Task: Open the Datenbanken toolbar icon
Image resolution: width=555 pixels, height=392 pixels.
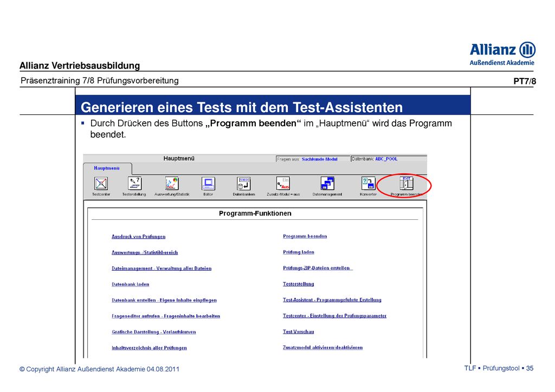Action: tap(244, 184)
